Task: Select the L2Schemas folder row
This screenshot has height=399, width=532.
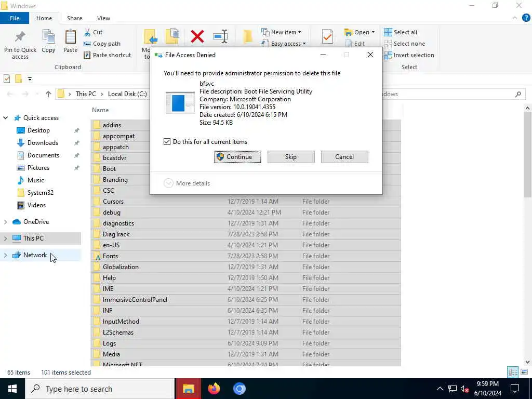Action: [246, 332]
